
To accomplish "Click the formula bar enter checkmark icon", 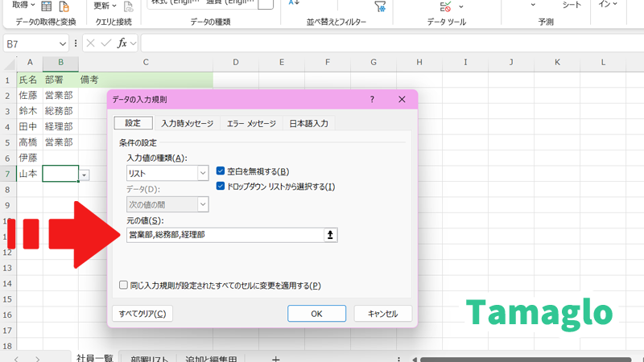I will click(x=107, y=43).
